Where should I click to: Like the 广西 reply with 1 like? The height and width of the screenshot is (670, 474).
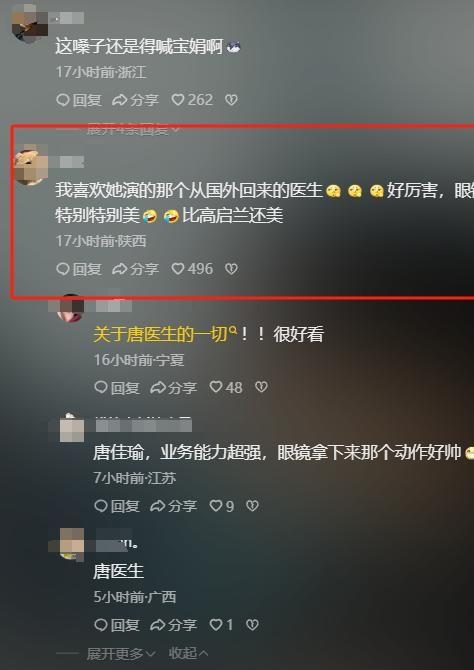click(221, 625)
